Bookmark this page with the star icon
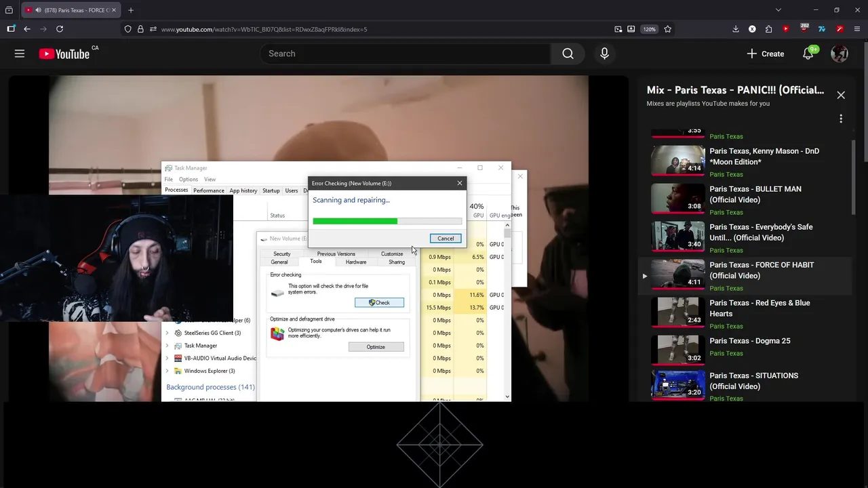 click(668, 29)
